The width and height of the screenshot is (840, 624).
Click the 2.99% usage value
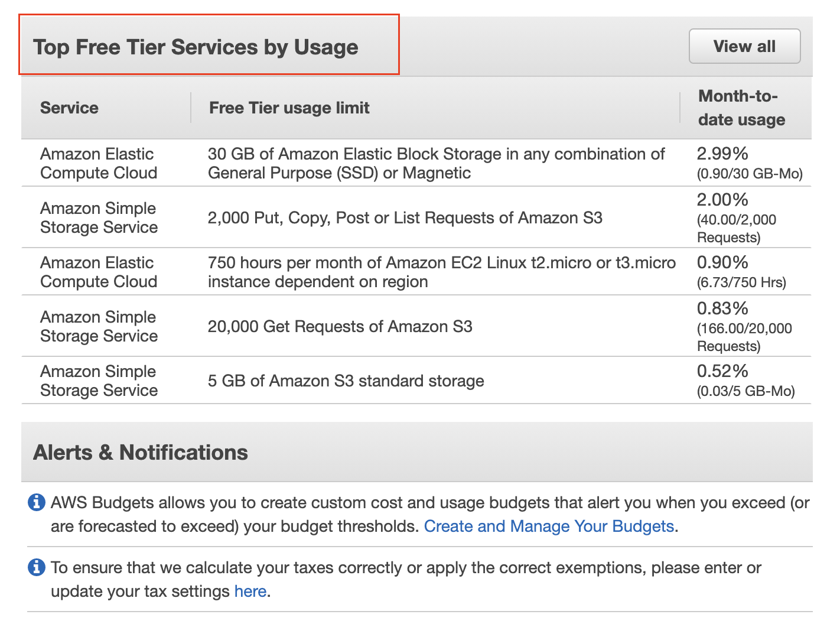click(x=721, y=154)
